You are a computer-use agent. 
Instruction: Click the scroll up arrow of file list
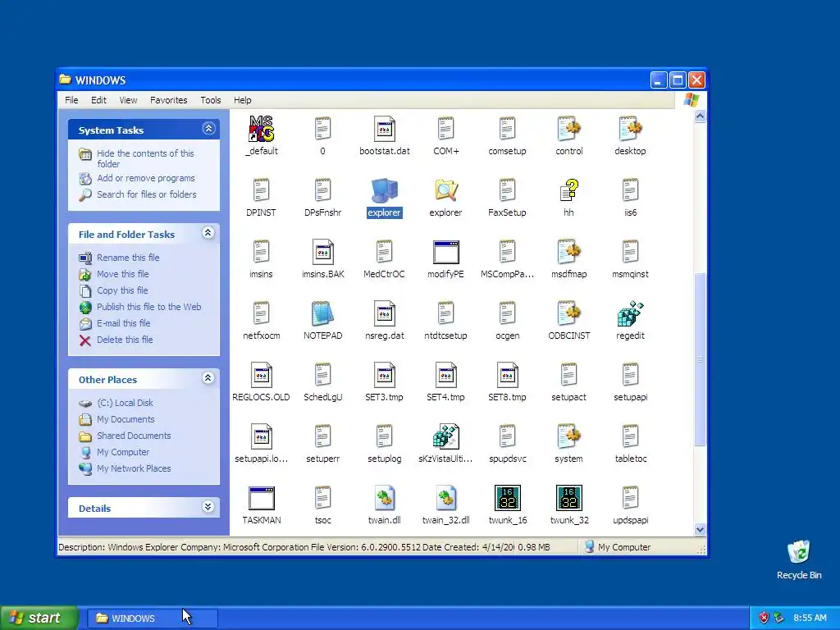(700, 116)
